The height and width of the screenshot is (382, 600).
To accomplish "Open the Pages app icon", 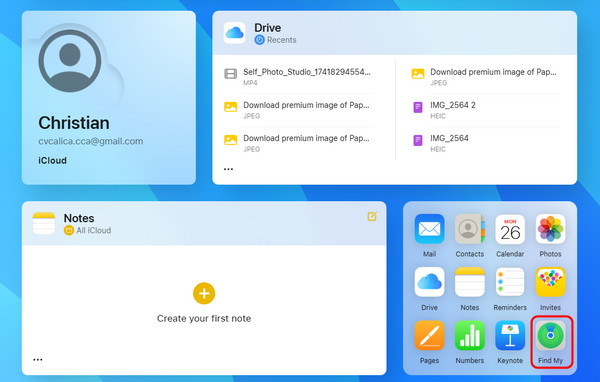I will [429, 335].
